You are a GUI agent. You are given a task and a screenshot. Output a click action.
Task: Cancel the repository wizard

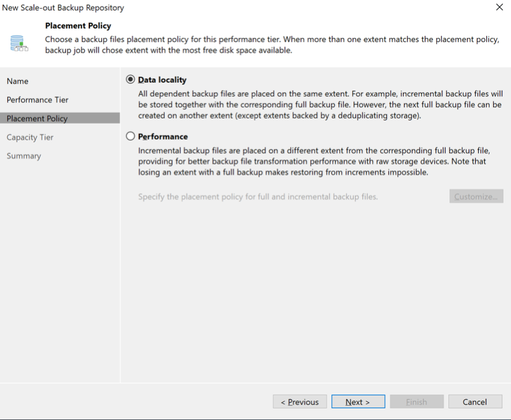[475, 402]
